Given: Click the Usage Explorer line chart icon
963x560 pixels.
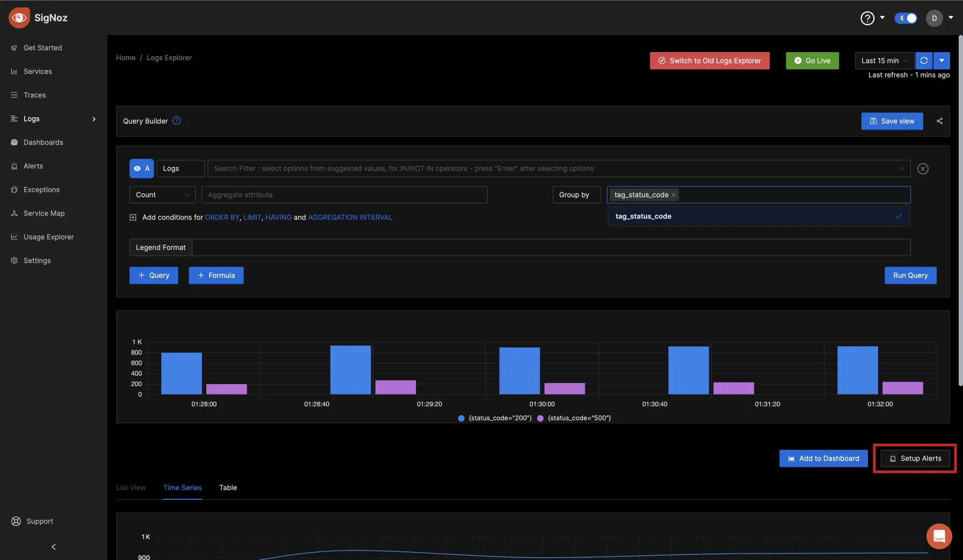Looking at the screenshot, I should (x=14, y=237).
